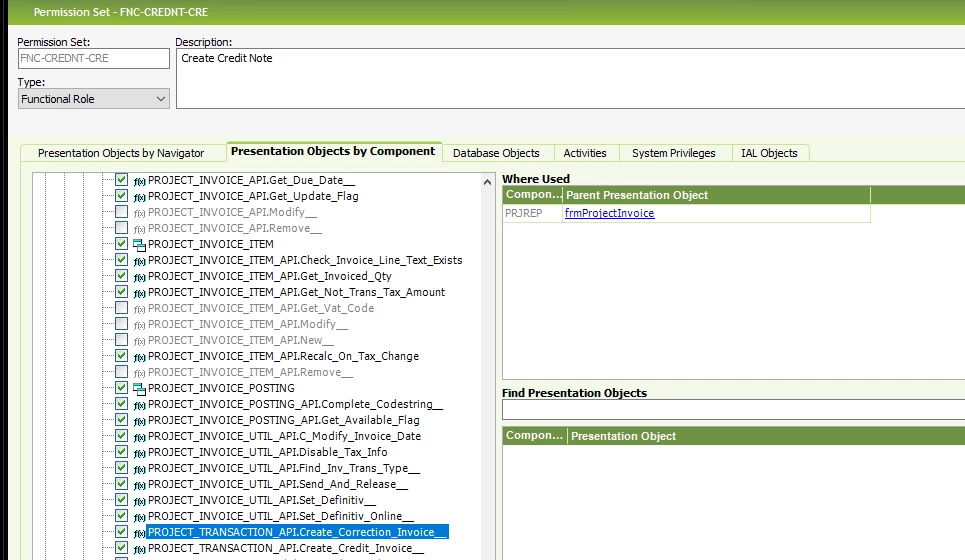This screenshot has width=965, height=560.
Task: Click function icon beside PROJECT_INVOICE_UTIL_API.Disable_Tax_Info
Action: [x=139, y=452]
